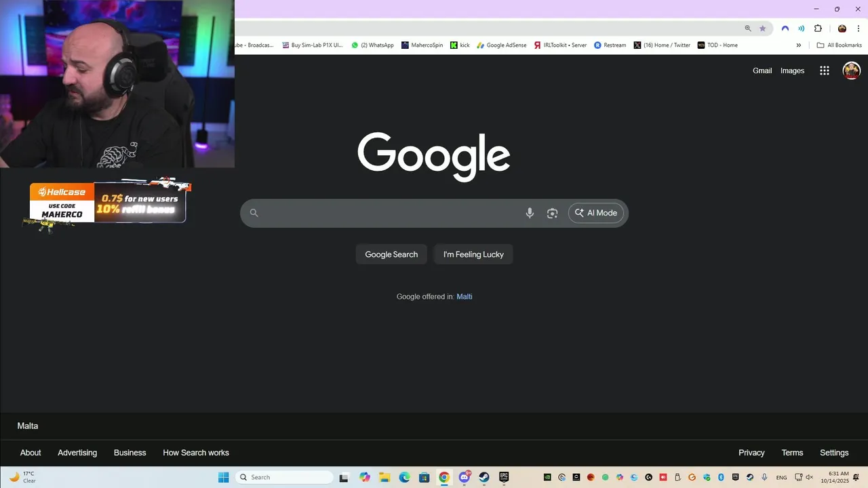Switch Google language to Malti
868x488 pixels.
click(465, 296)
